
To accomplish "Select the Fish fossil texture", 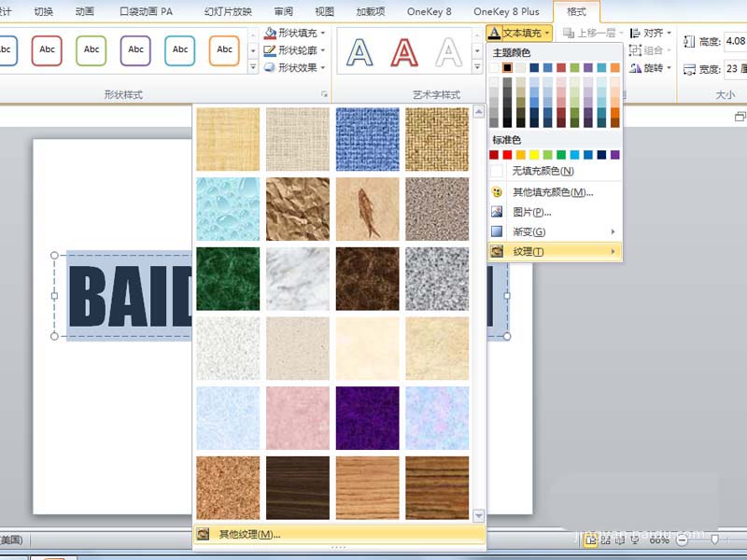I will [367, 209].
